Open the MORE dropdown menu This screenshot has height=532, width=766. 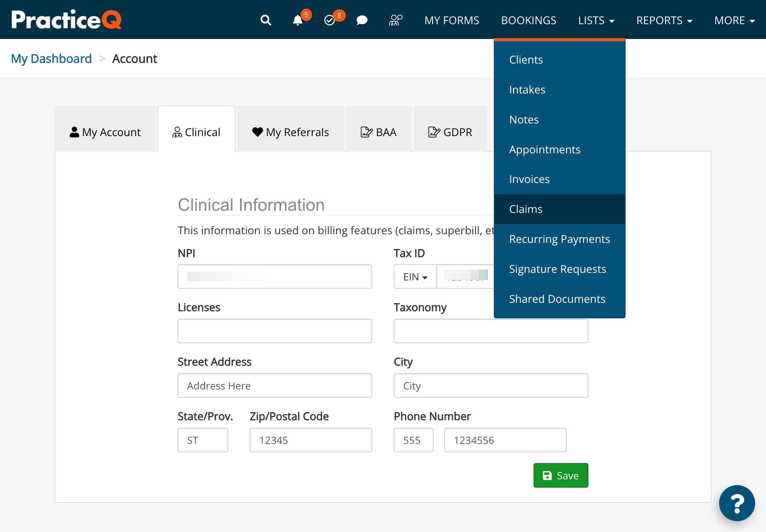coord(735,20)
